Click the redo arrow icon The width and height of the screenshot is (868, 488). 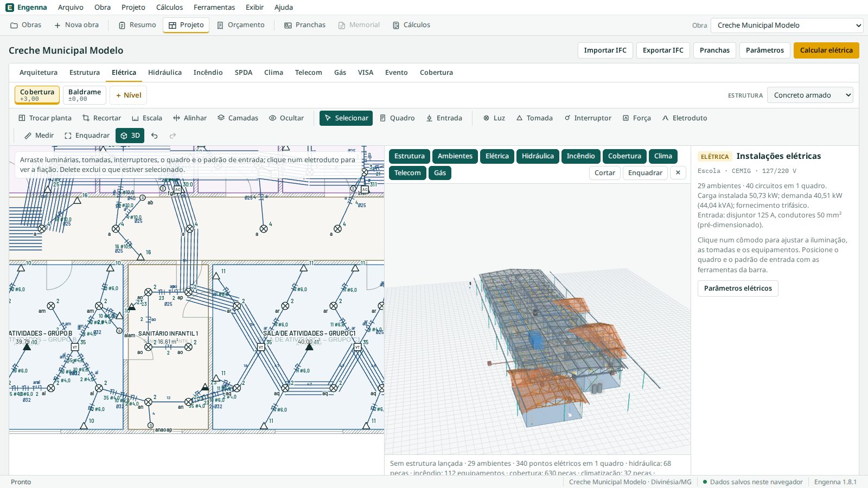coord(173,136)
